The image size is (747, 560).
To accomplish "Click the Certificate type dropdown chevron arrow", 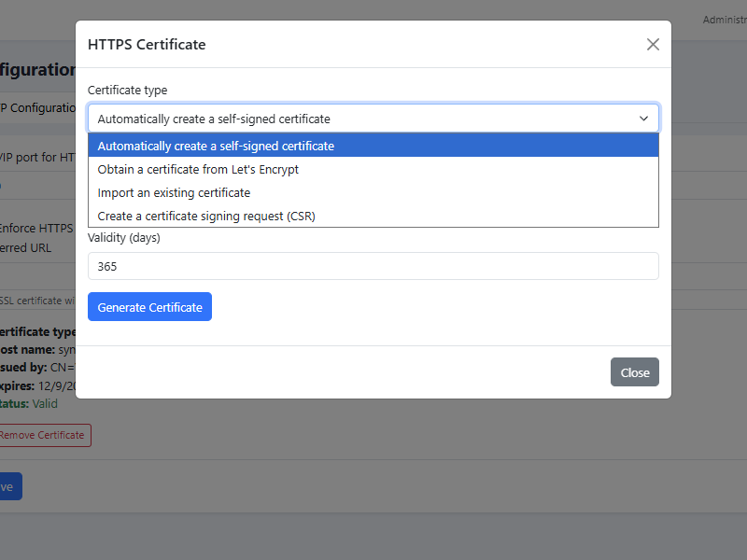I will tap(643, 119).
